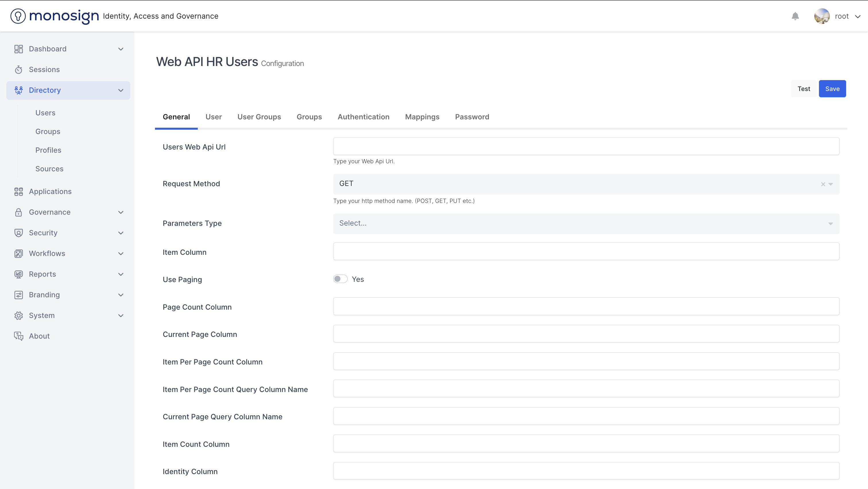Switch to the Authentication tab
Image resolution: width=868 pixels, height=489 pixels.
[x=363, y=117]
